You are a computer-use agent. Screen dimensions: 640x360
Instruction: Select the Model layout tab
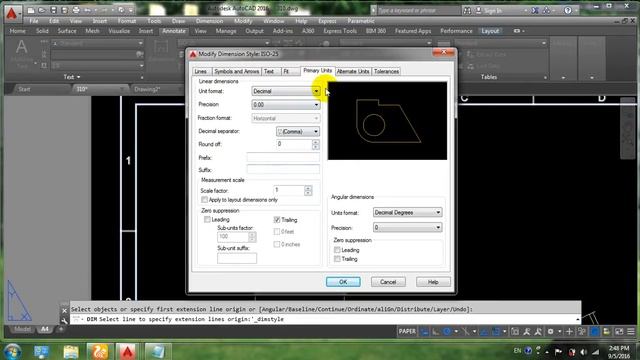tap(22, 329)
